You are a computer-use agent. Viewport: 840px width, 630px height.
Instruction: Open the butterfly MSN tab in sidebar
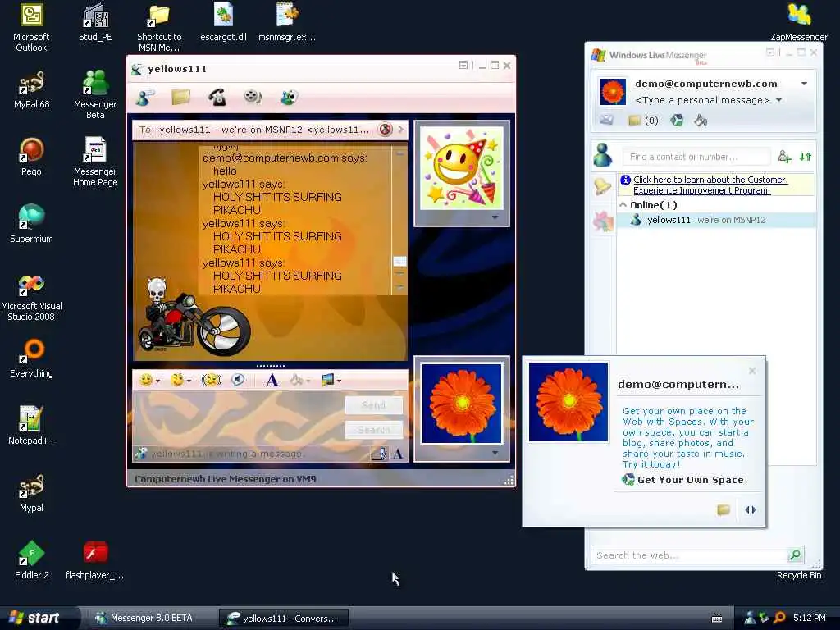click(x=603, y=221)
